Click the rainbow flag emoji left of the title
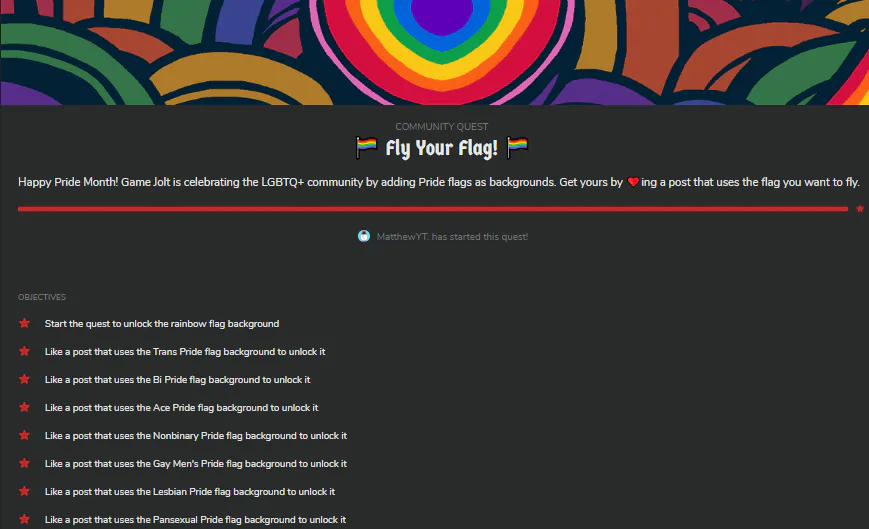 coord(366,148)
